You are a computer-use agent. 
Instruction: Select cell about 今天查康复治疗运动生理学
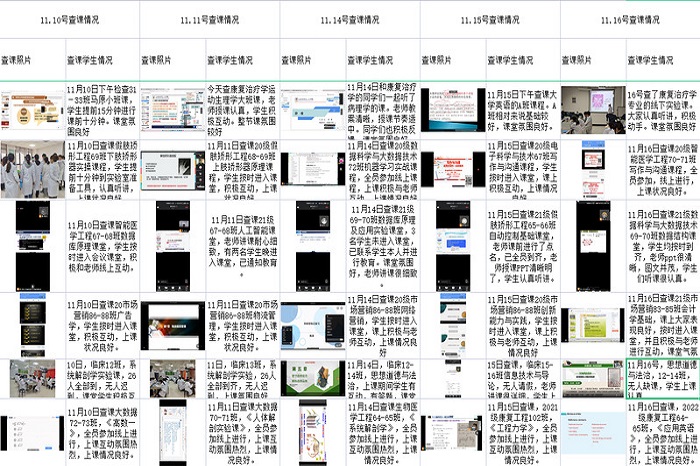[242, 109]
